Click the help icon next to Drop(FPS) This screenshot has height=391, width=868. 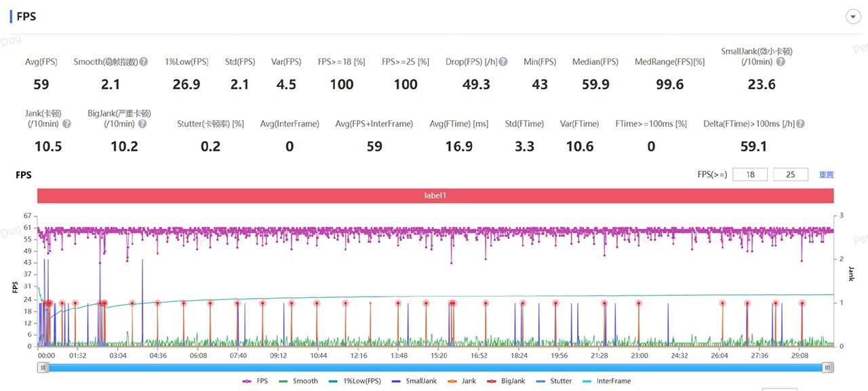pos(503,62)
